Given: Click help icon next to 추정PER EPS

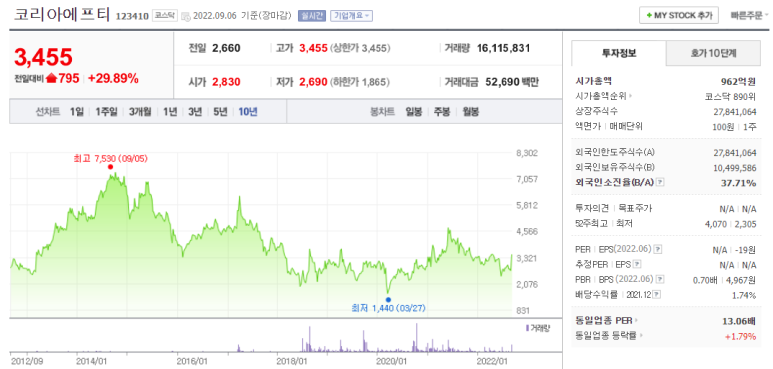Looking at the screenshot, I should pos(636,265).
